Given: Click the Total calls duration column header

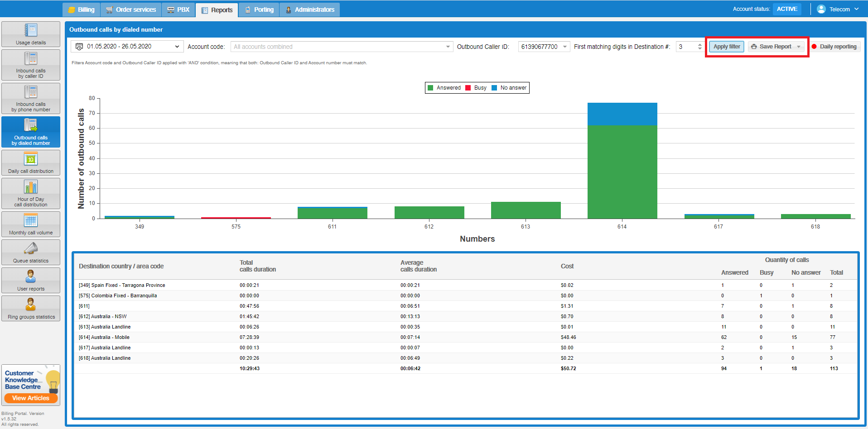Looking at the screenshot, I should (258, 266).
